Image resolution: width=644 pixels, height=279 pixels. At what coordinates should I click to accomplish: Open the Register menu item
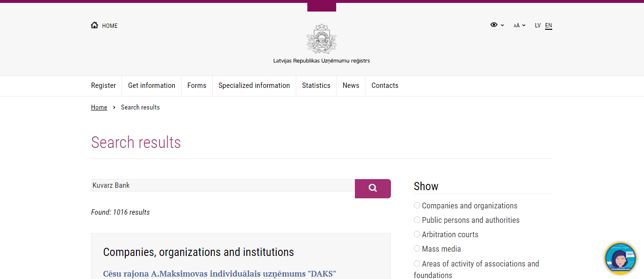pyautogui.click(x=103, y=85)
